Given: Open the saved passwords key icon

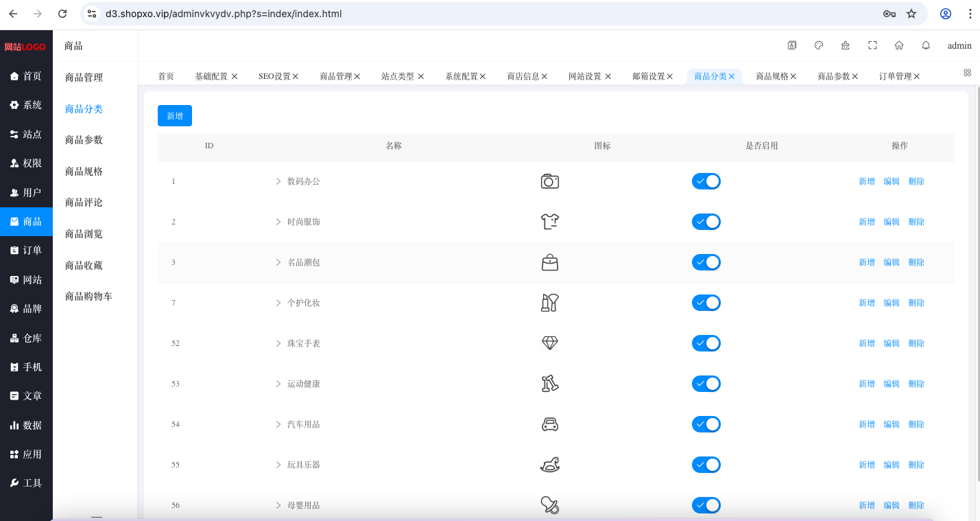Looking at the screenshot, I should 889,14.
